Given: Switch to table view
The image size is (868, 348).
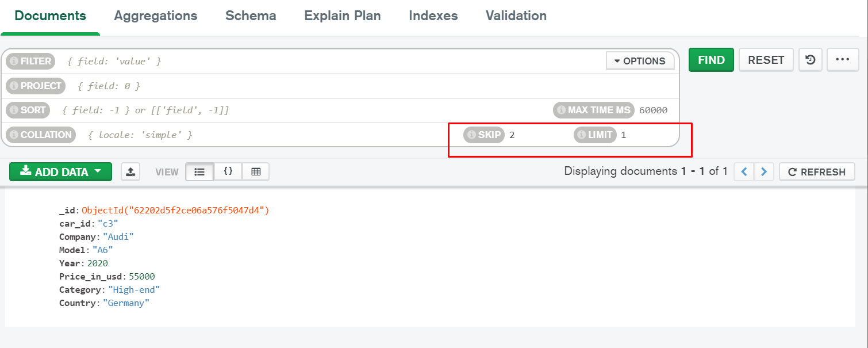Looking at the screenshot, I should (256, 171).
